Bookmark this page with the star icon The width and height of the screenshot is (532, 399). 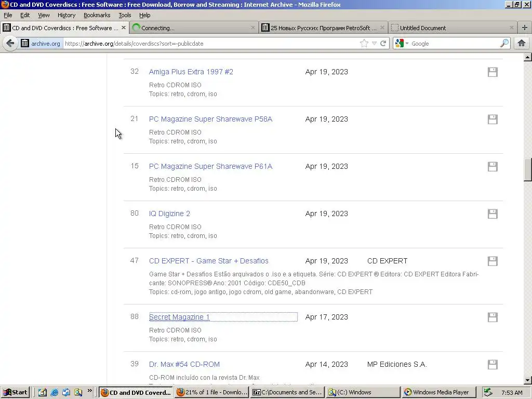click(364, 44)
